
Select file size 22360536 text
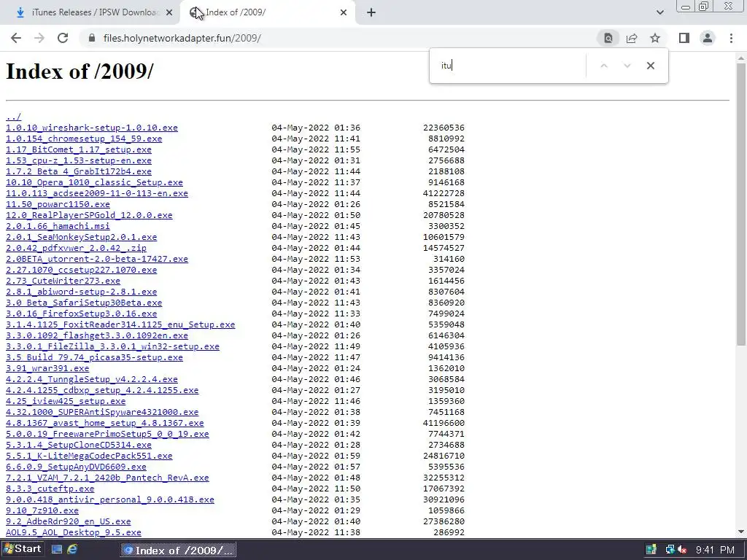[x=444, y=128]
